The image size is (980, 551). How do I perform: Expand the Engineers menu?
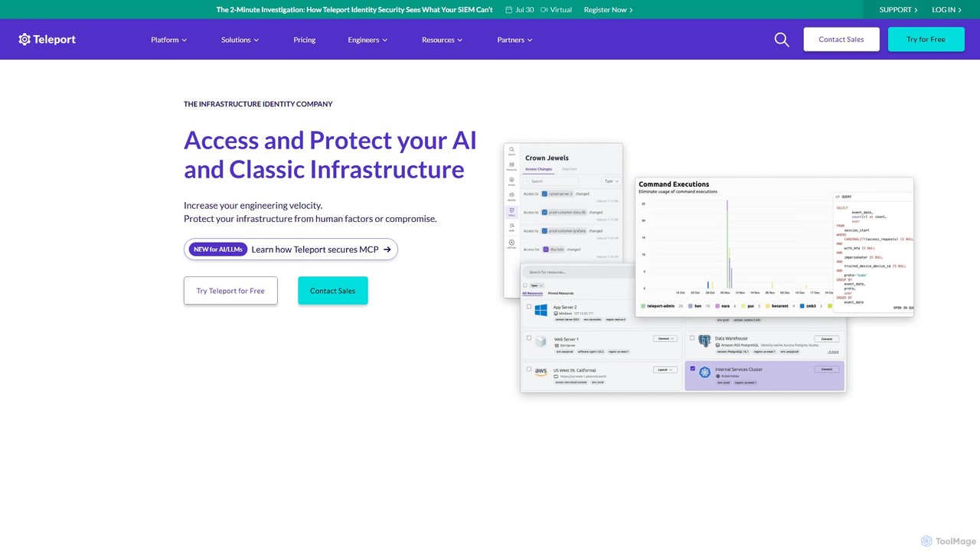tap(367, 40)
